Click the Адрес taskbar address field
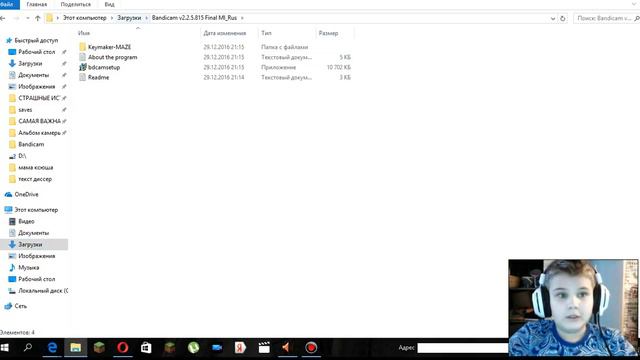Screen dimensions: 640x360 click(x=462, y=348)
